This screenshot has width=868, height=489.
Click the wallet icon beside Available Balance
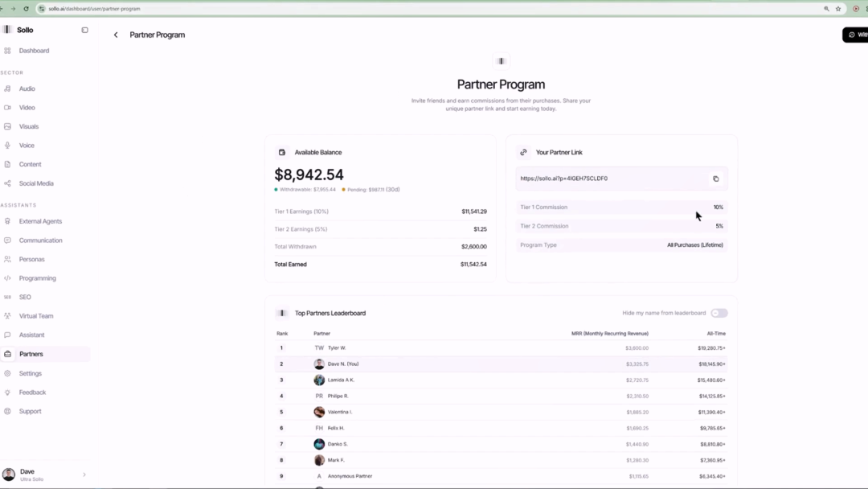tap(282, 152)
